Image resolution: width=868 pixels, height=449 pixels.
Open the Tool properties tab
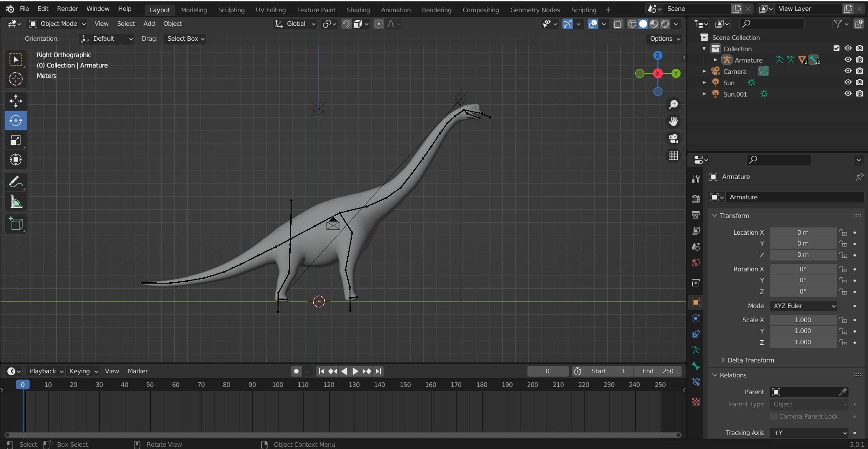pyautogui.click(x=696, y=179)
